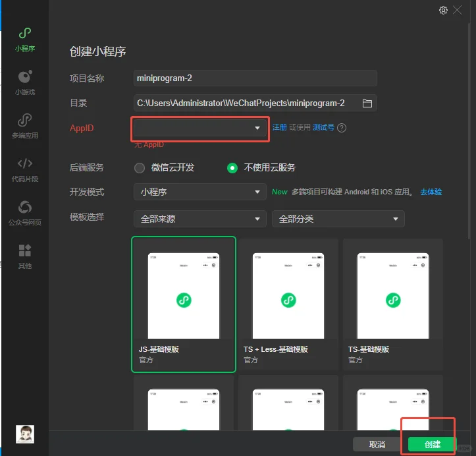476x456 pixels.
Task: Open settings via the gear icon
Action: pos(443,11)
